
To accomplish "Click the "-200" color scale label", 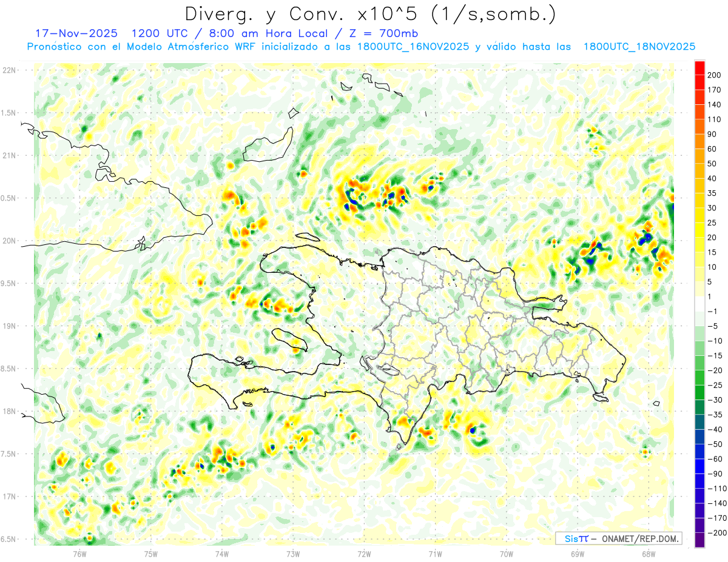I will [718, 533].
